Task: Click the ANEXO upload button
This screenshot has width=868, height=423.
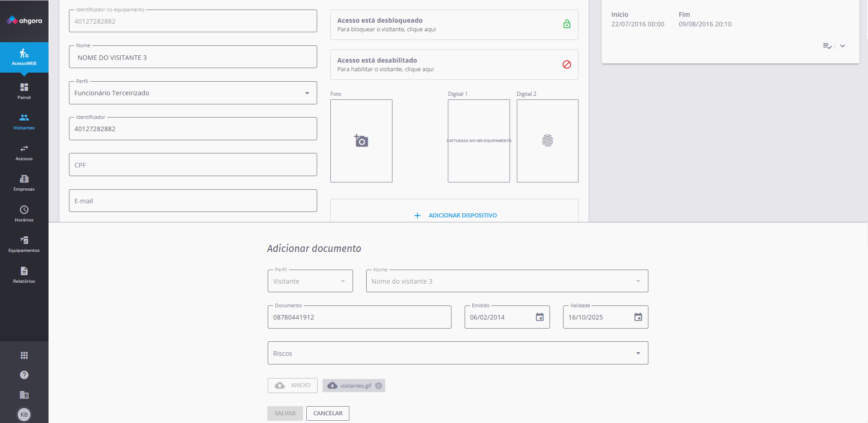Action: 293,385
